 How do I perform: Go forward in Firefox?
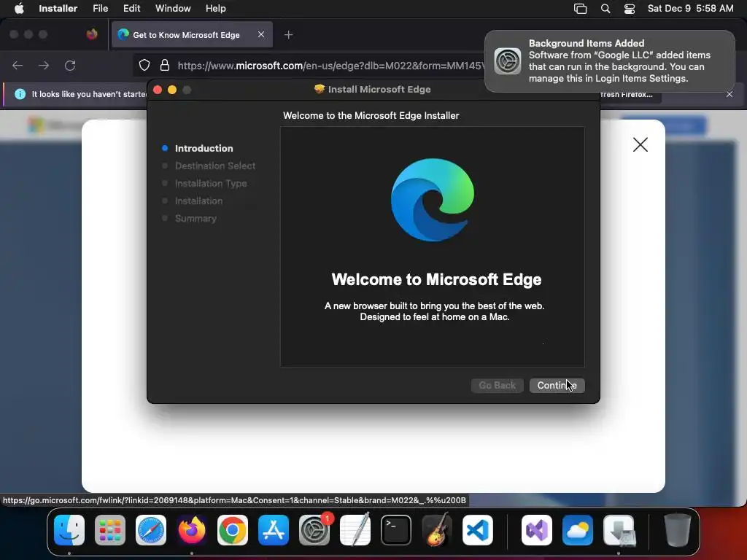(44, 65)
